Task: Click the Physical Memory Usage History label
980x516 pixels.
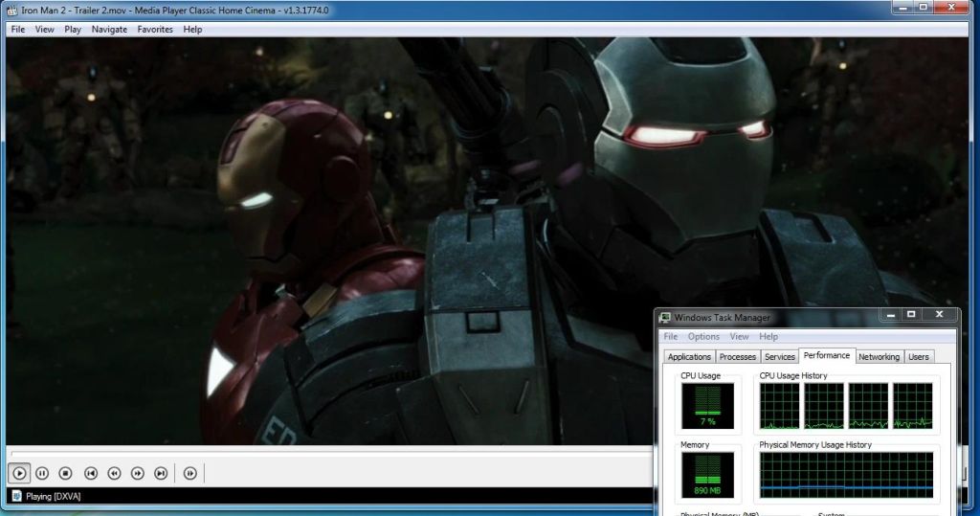Action: (815, 445)
